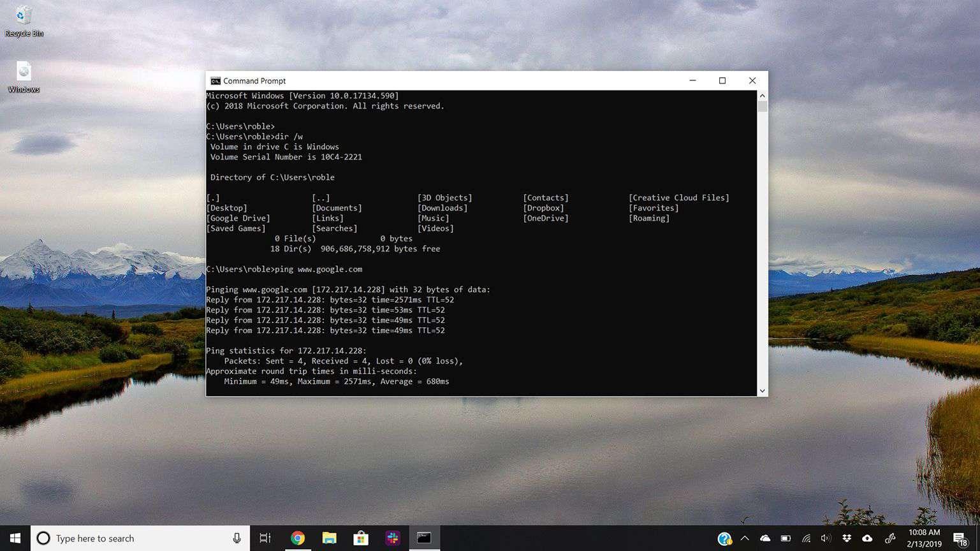Viewport: 980px width, 551px height.
Task: Open Dropbox from the system tray
Action: coord(846,538)
